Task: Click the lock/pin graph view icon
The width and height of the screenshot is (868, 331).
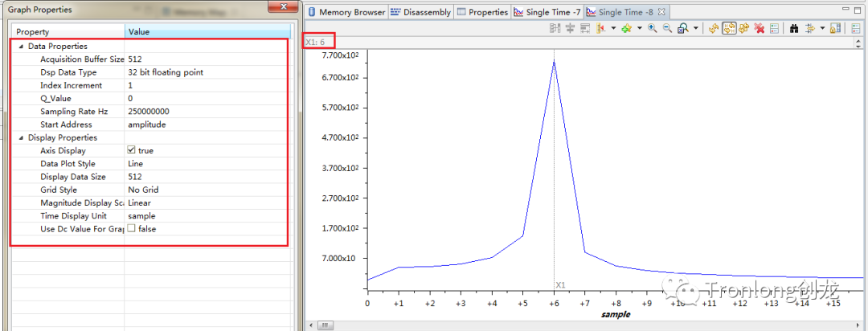Action: click(x=835, y=28)
